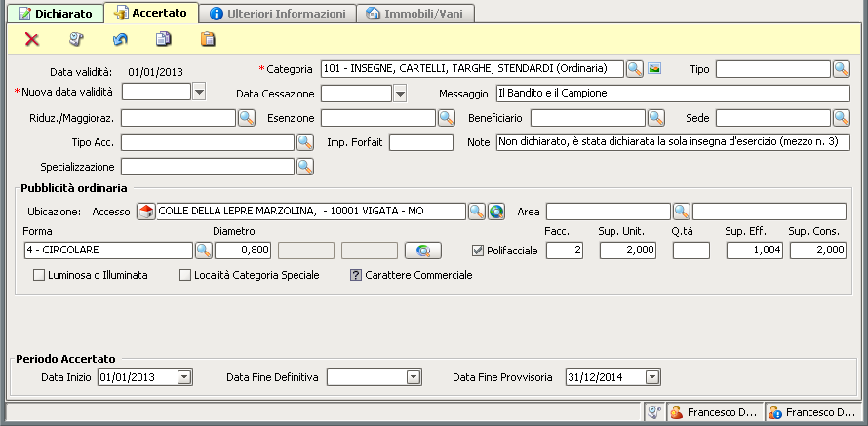Click into the Messaggio text field
The height and width of the screenshot is (426, 868).
[671, 94]
